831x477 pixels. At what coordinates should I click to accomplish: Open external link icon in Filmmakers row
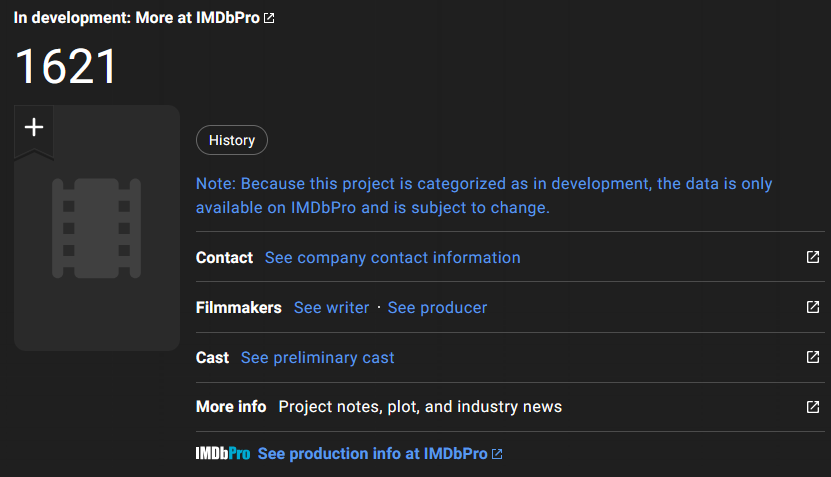pos(812,307)
